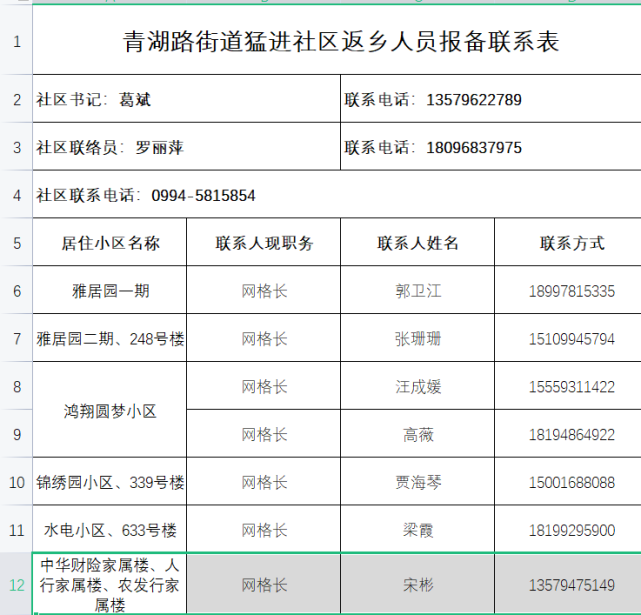Select the 网格长 cell in 贾海琴 row
This screenshot has height=615, width=641.
point(264,482)
